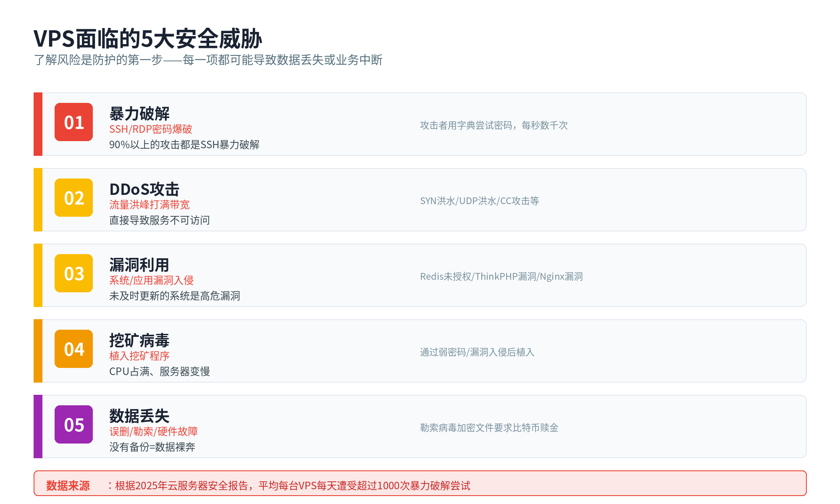Screen dimensions: 840x504
Task: Click the note SYN洪水/UDP洪水/CC攻击等
Action: point(480,201)
